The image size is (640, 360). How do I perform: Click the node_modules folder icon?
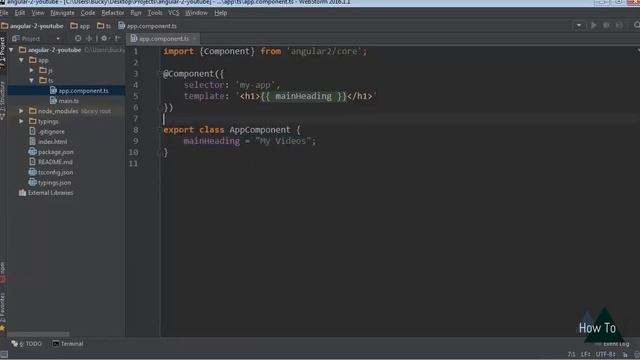pyautogui.click(x=33, y=111)
